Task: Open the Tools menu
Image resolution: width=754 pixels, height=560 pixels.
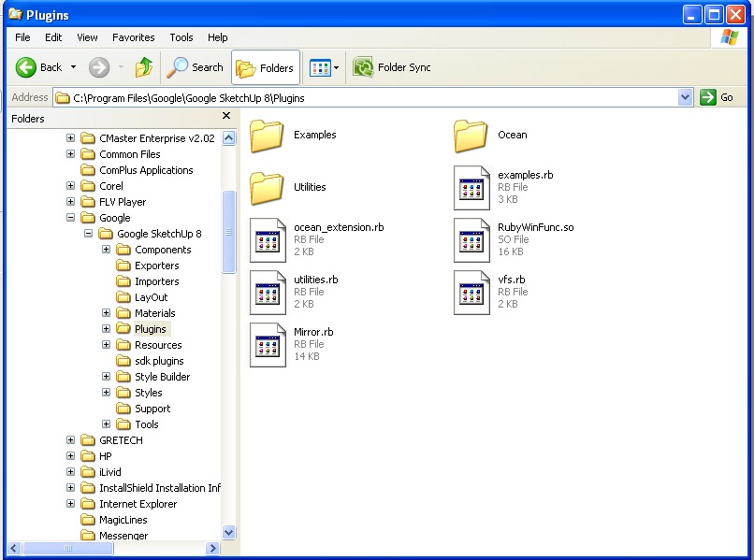Action: (x=181, y=37)
